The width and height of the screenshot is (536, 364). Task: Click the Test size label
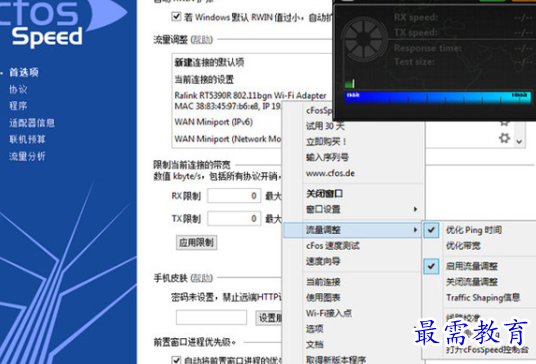pyautogui.click(x=414, y=62)
